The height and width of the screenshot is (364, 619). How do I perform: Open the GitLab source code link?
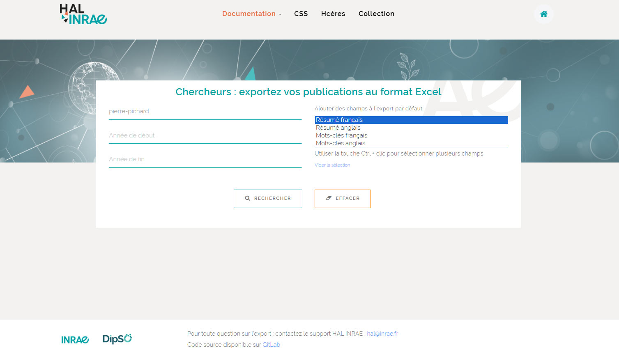[x=271, y=345]
